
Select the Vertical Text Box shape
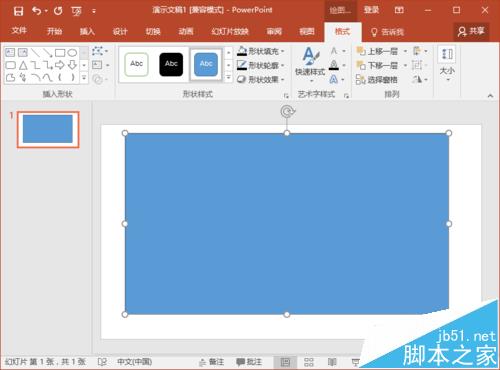[23, 52]
